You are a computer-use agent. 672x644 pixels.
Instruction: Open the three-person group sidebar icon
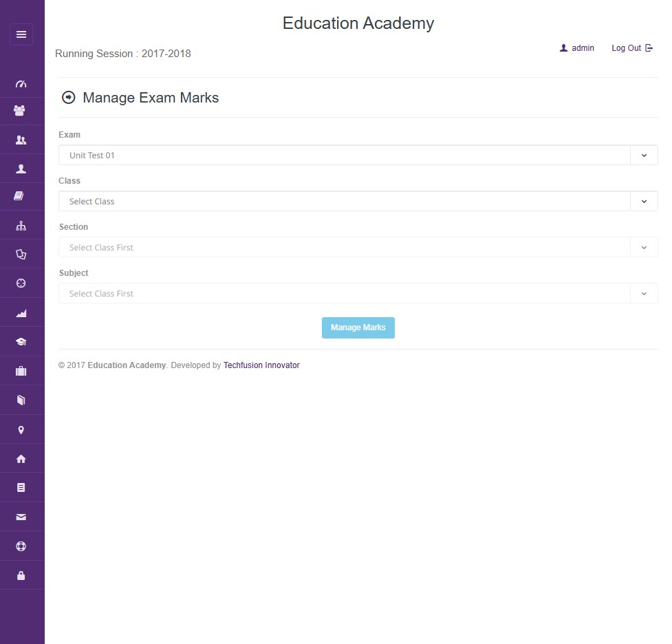tap(20, 111)
